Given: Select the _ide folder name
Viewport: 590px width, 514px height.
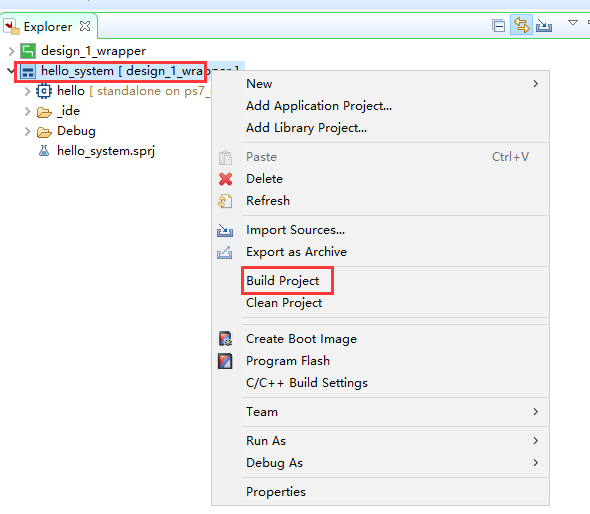Looking at the screenshot, I should (x=68, y=111).
